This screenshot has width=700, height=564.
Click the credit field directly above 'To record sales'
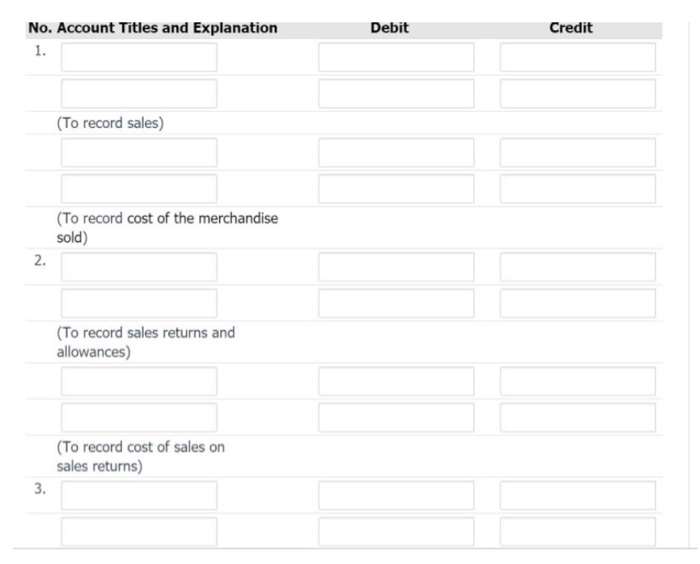577,94
